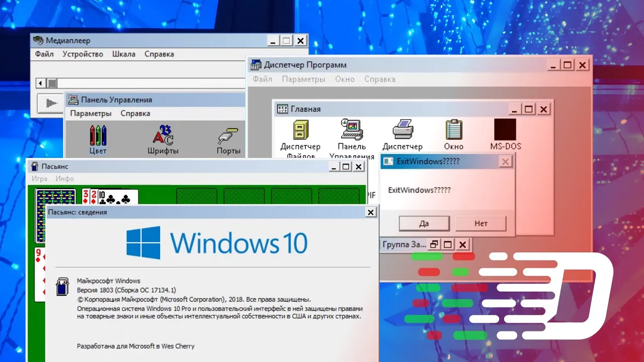Open Справка menu in Медиаплеер
644x362 pixels.
(x=159, y=54)
